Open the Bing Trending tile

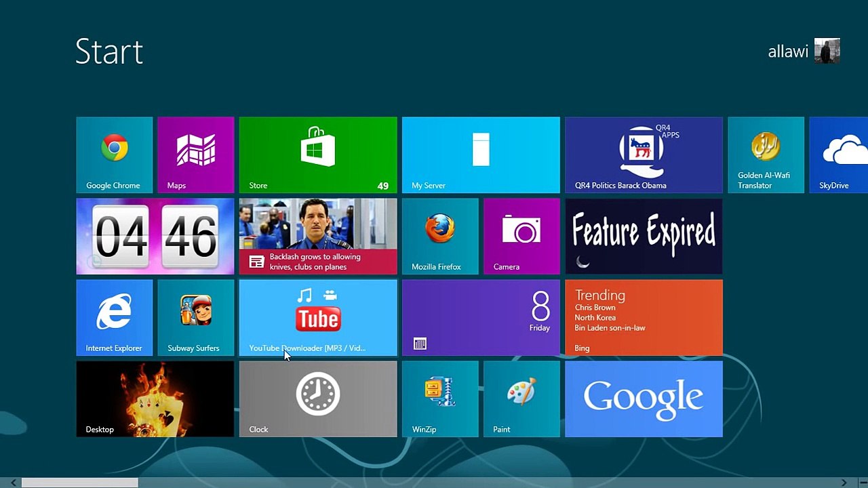coord(644,318)
